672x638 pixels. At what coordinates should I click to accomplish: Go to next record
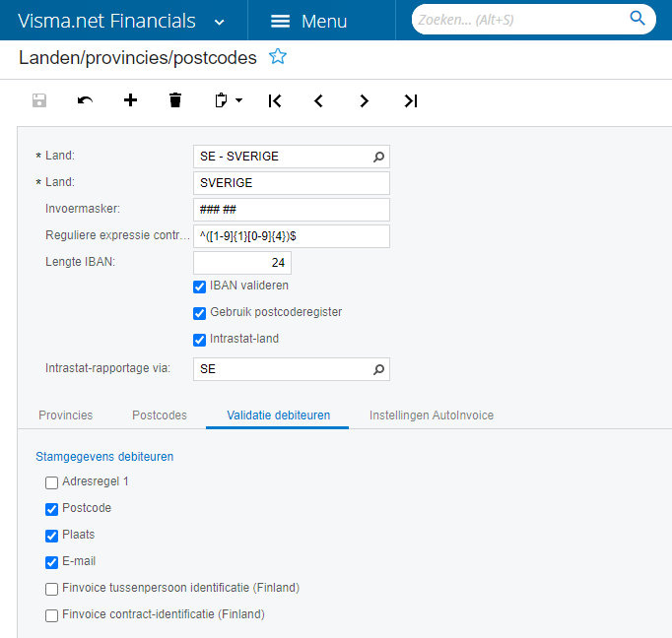click(365, 100)
